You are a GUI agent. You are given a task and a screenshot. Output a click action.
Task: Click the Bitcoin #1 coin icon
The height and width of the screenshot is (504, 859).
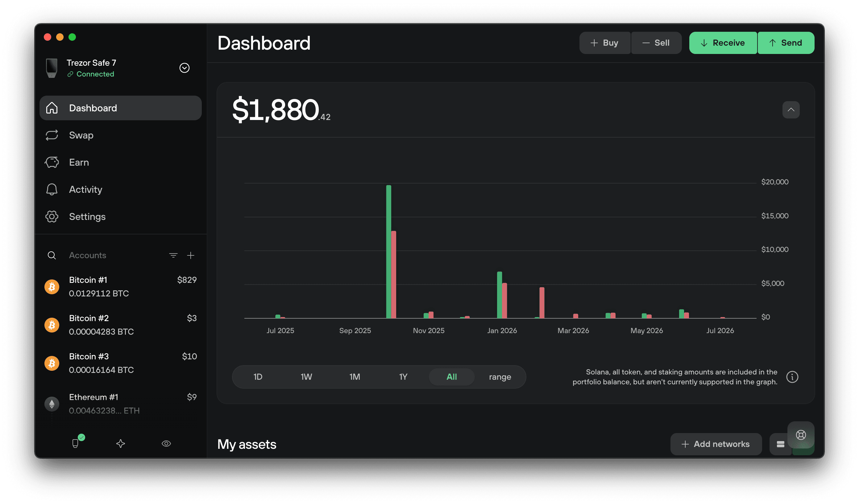[52, 287]
